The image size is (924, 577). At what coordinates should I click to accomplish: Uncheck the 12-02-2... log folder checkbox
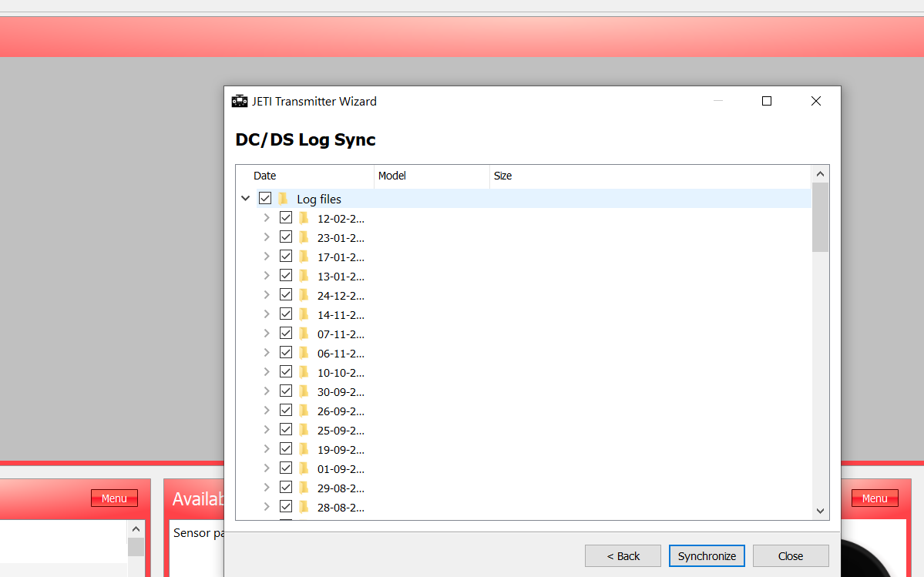pos(286,218)
